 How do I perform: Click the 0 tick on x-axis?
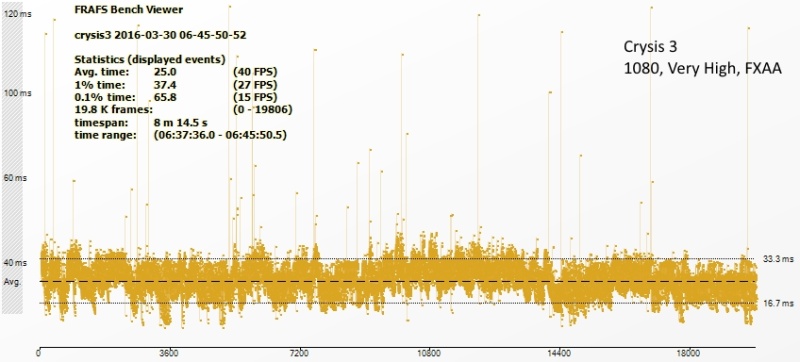pos(39,353)
